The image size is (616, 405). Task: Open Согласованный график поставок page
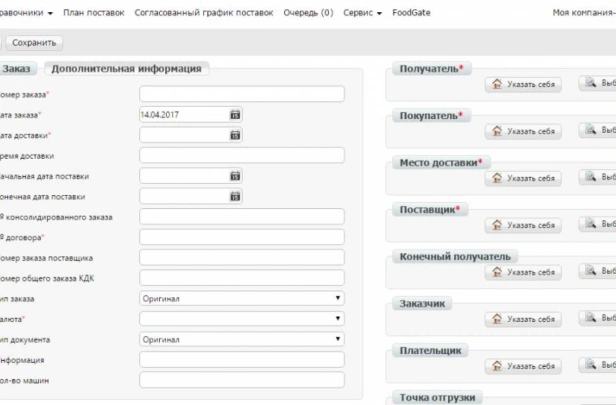click(204, 13)
